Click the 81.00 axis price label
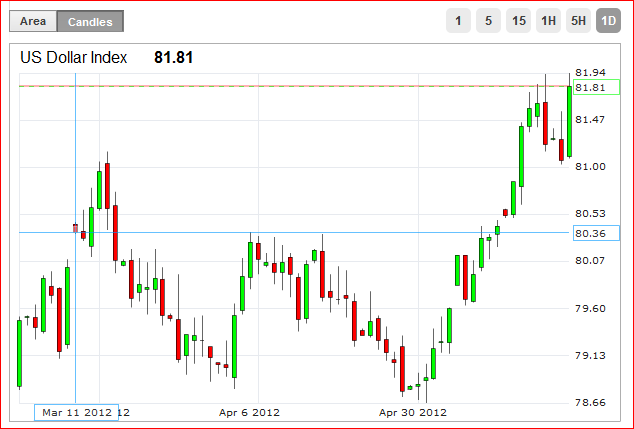The width and height of the screenshot is (634, 429). pos(591,167)
